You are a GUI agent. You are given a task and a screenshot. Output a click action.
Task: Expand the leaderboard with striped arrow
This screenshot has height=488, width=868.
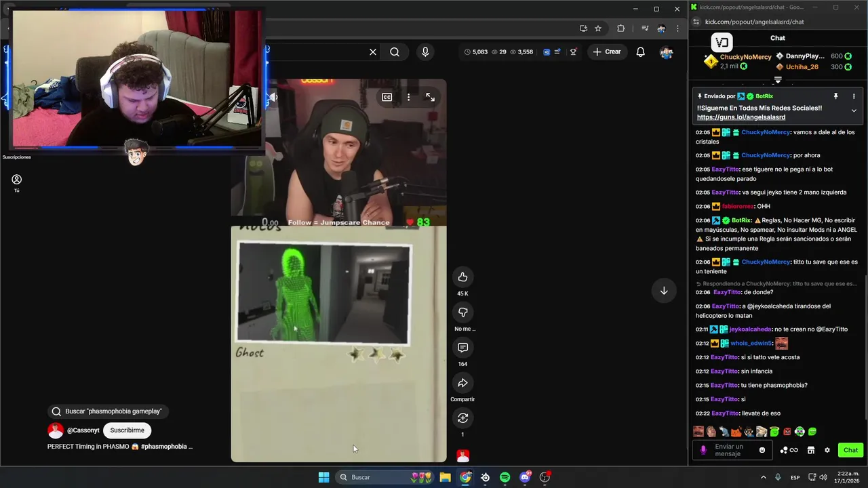[x=778, y=80]
